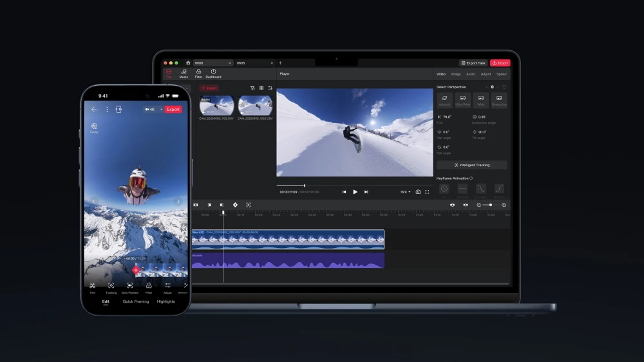Open the three-dot menu on phone
644x362 pixels.
(107, 110)
